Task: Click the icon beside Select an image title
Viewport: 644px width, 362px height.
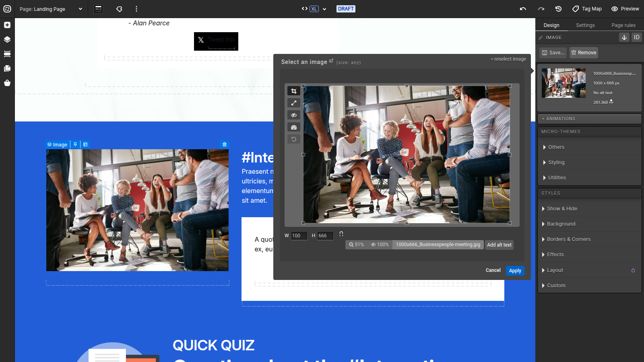Action: (331, 61)
